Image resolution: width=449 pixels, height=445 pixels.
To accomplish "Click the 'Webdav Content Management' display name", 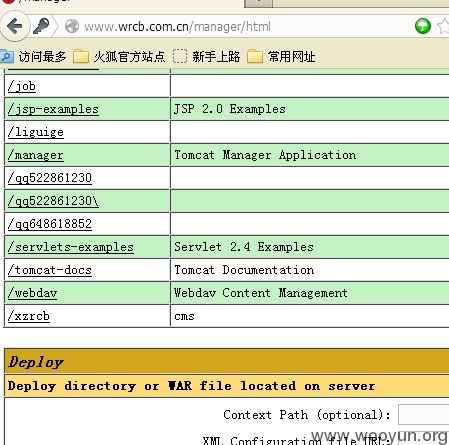I will coord(261,293).
